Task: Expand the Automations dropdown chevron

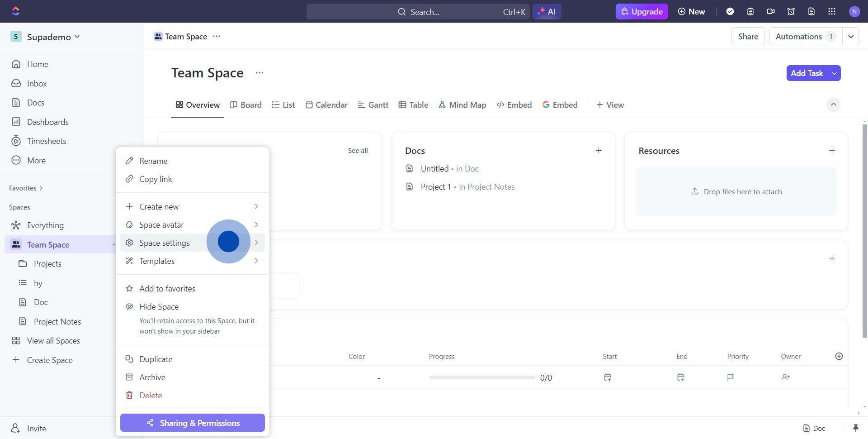Action: [851, 36]
